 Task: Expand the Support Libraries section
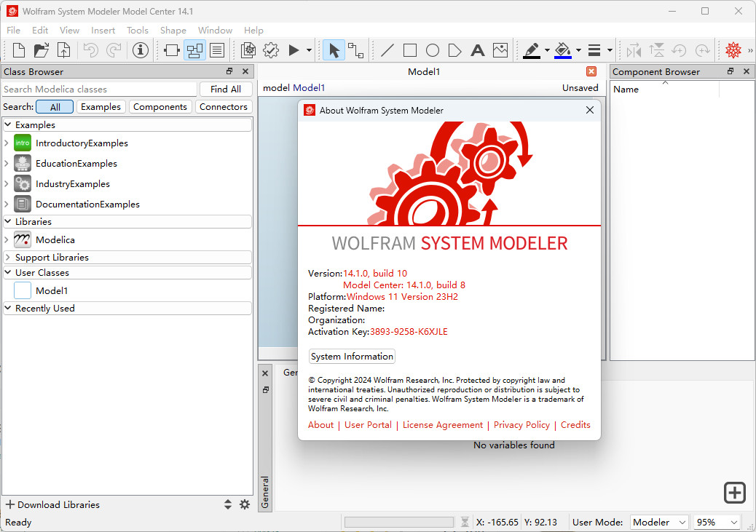pyautogui.click(x=8, y=258)
